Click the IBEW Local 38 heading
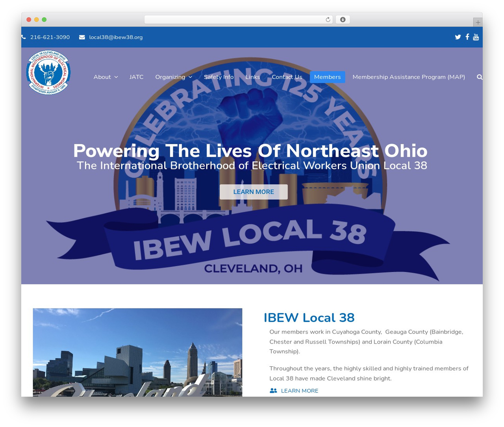 (309, 317)
